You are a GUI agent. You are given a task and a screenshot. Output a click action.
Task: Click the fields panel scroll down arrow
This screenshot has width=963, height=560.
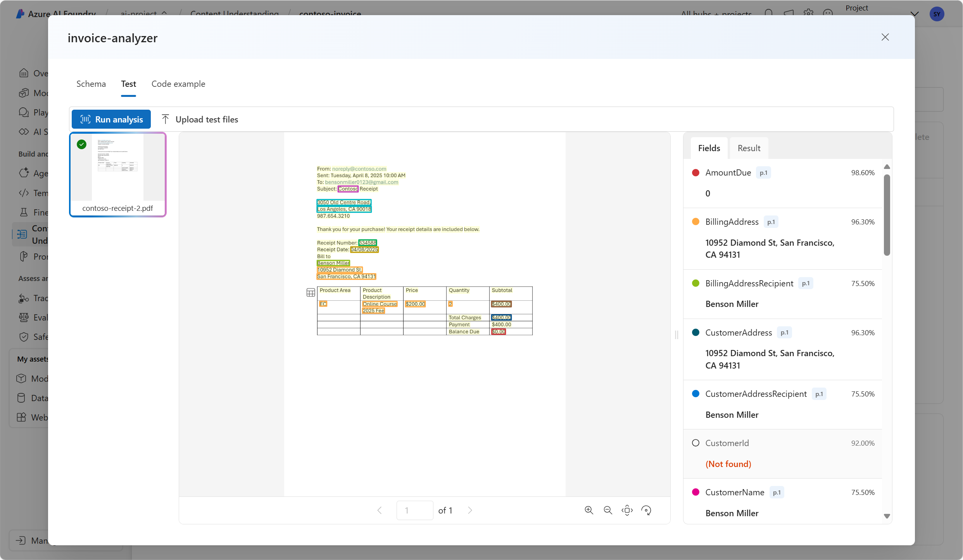point(887,516)
